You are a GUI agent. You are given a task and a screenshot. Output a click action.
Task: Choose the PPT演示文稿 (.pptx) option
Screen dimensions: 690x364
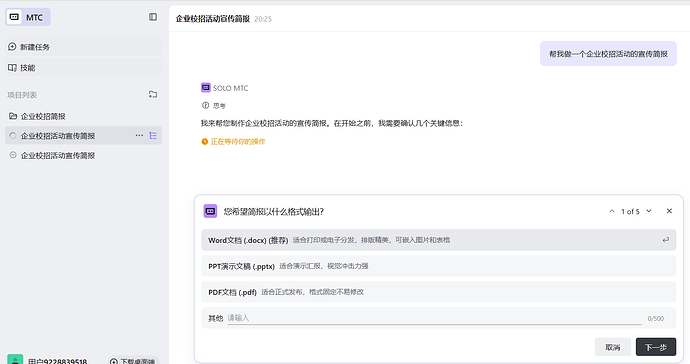pyautogui.click(x=438, y=266)
